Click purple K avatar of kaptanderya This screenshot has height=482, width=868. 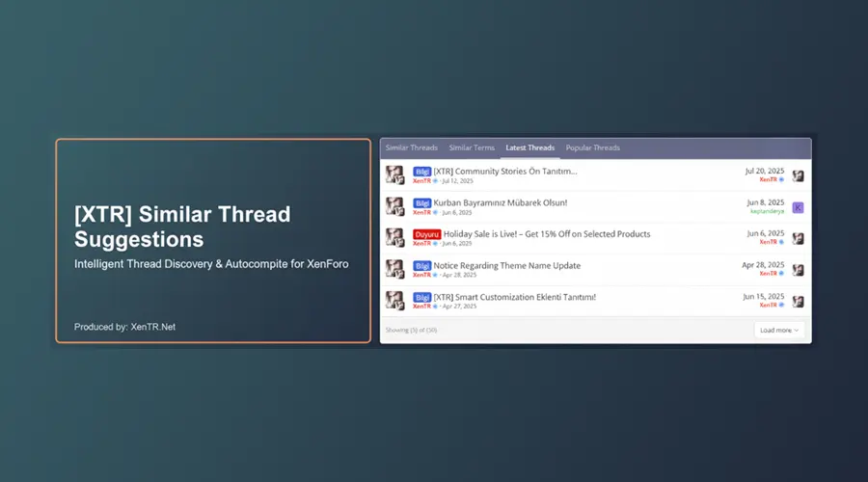[x=798, y=207]
